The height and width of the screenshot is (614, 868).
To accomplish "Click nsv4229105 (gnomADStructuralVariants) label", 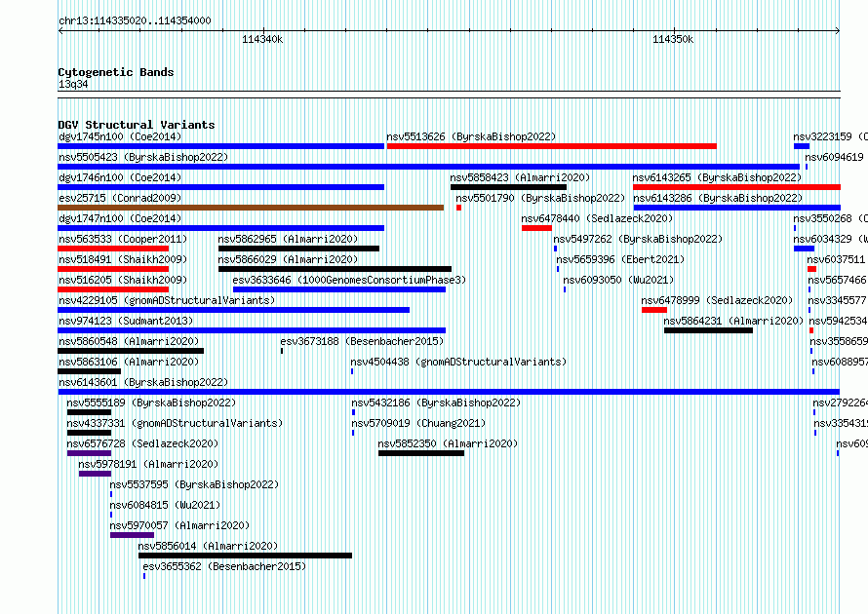I will [167, 300].
